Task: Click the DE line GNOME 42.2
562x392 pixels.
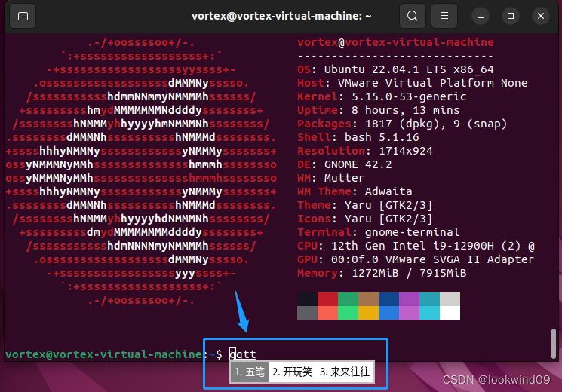Action: click(345, 164)
